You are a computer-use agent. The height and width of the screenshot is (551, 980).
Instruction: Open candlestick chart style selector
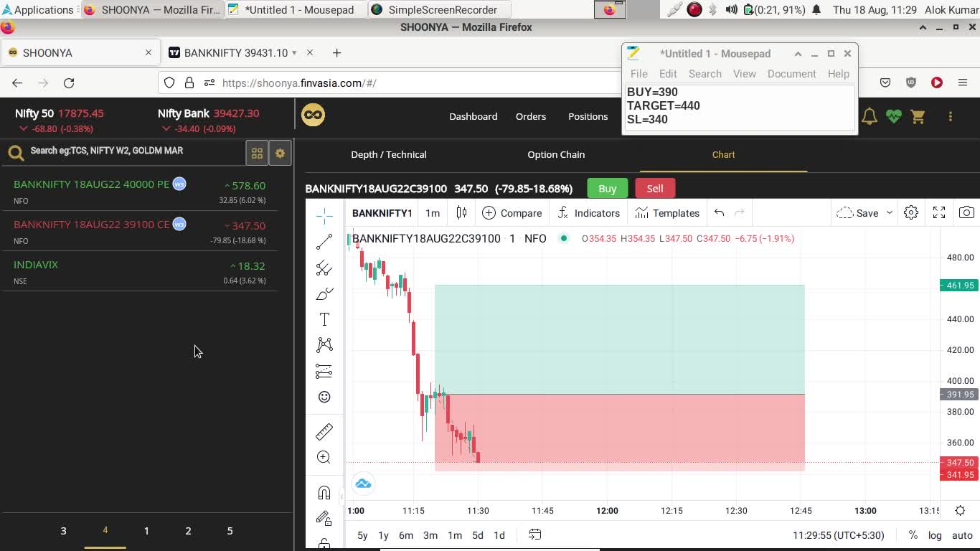tap(461, 212)
